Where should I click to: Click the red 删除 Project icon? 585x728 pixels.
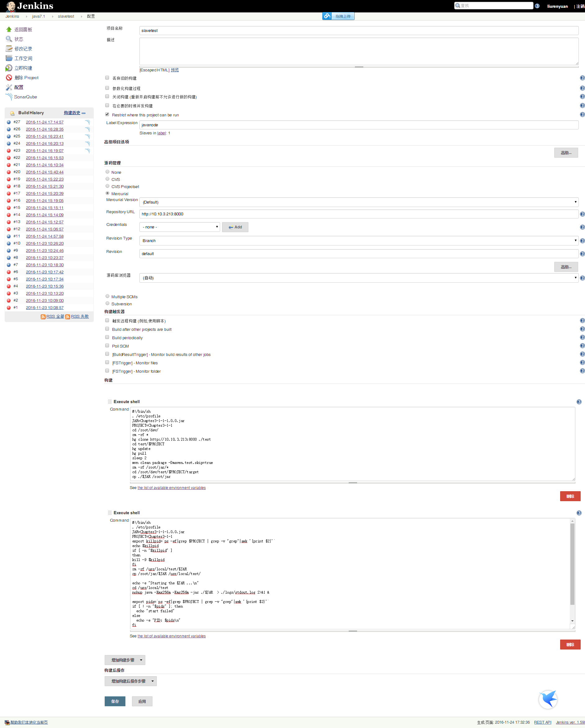pyautogui.click(x=9, y=78)
